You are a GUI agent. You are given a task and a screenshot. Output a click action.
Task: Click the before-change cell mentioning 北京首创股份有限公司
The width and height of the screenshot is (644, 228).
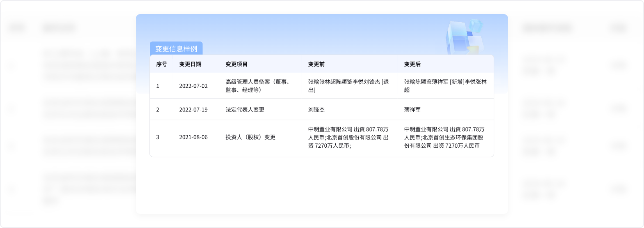348,137
